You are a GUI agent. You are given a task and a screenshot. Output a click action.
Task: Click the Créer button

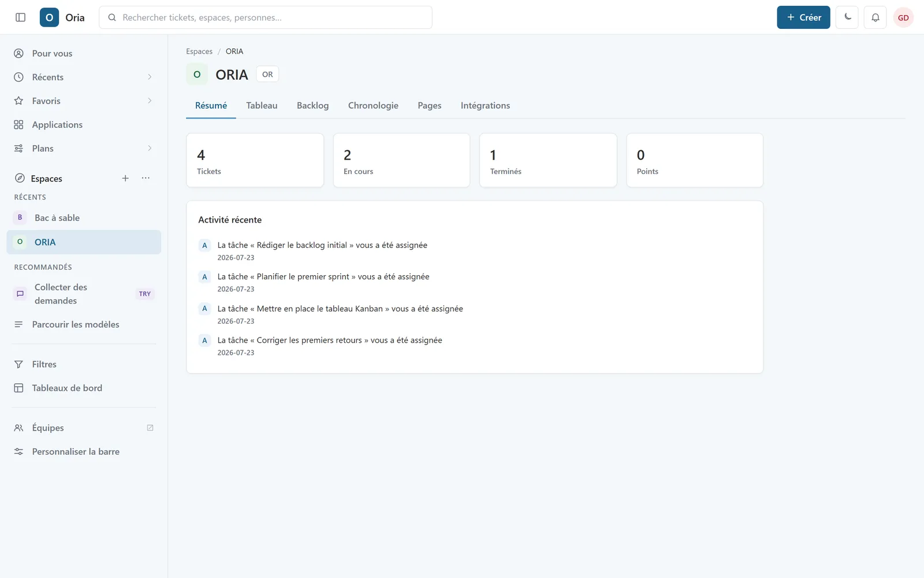[x=803, y=17]
